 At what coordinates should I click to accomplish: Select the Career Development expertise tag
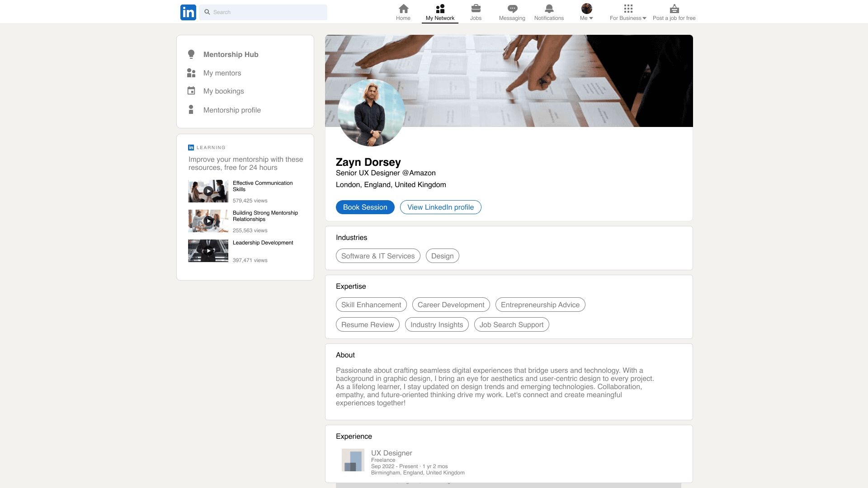click(451, 305)
